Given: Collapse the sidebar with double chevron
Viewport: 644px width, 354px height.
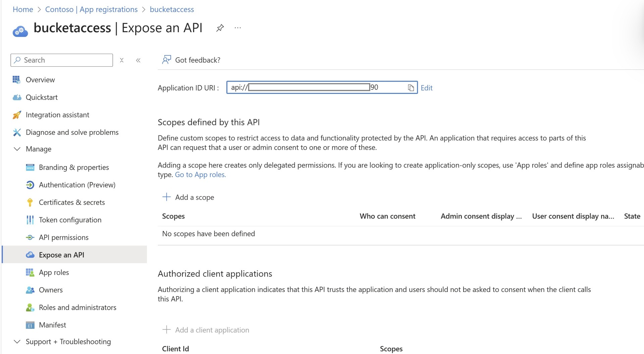Looking at the screenshot, I should (x=138, y=60).
